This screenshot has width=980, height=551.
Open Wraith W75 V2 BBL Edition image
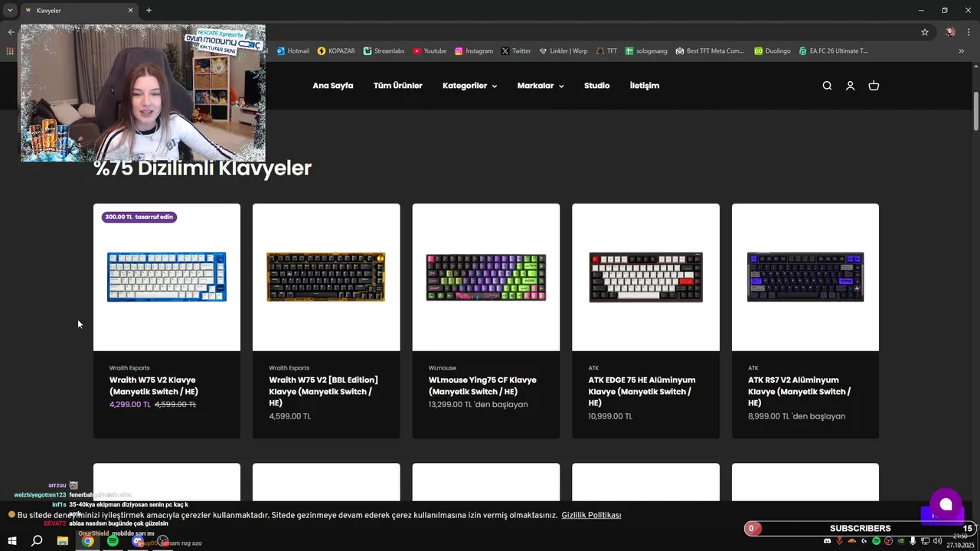(326, 277)
